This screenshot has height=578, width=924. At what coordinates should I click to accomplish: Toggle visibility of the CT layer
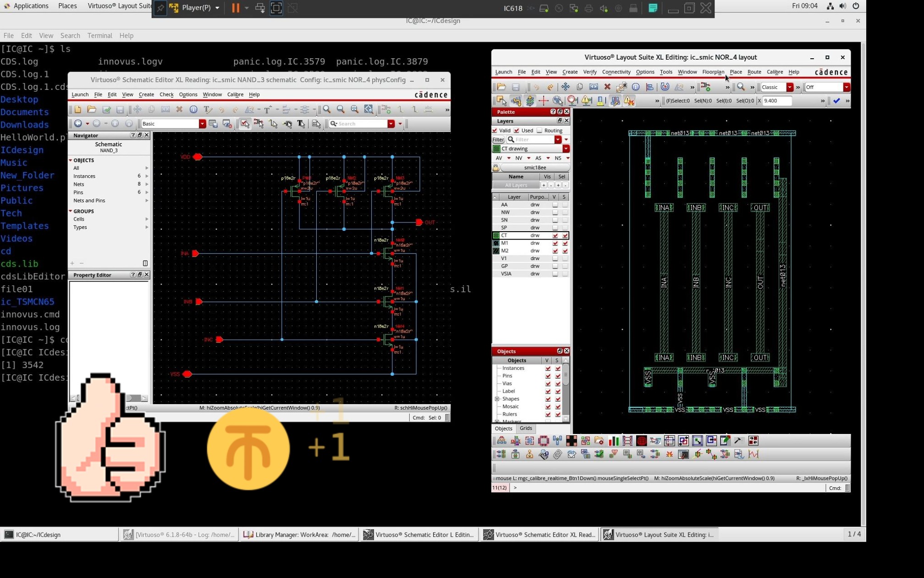[x=555, y=236]
